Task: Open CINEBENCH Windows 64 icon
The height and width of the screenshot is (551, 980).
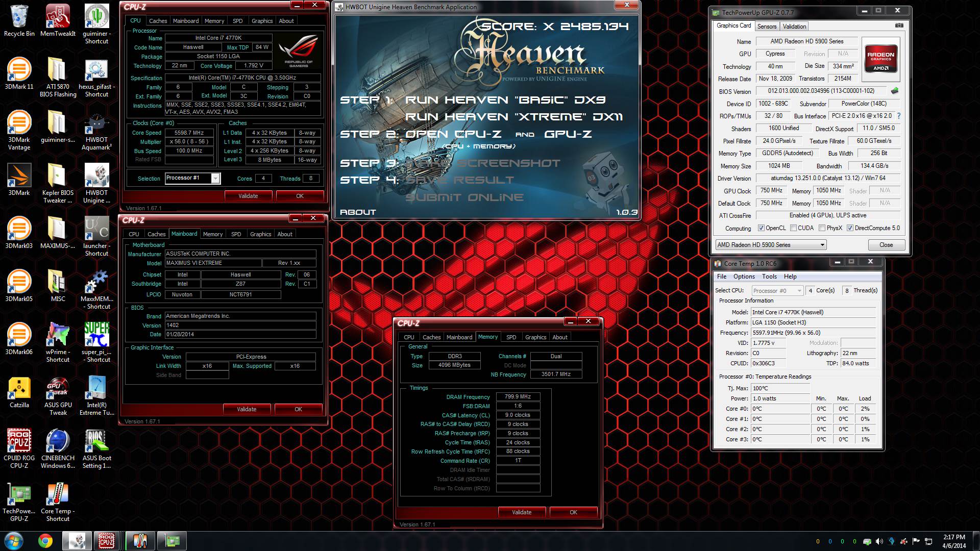Action: point(58,448)
